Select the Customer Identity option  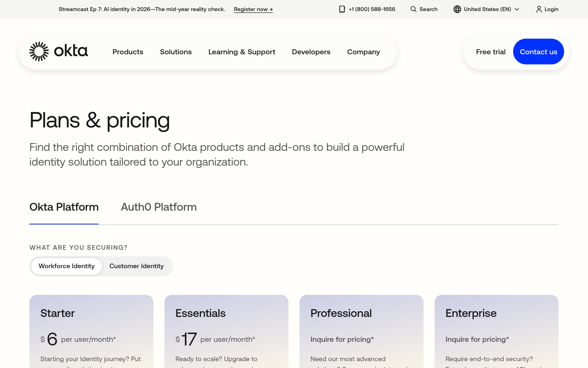click(x=137, y=266)
